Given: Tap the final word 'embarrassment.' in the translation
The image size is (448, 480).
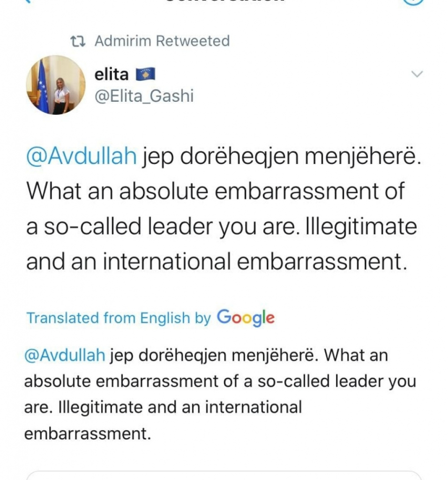Looking at the screenshot, I should (88, 433).
